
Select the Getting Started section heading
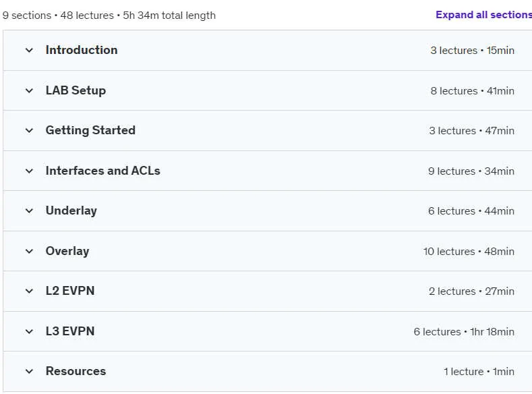[90, 130]
